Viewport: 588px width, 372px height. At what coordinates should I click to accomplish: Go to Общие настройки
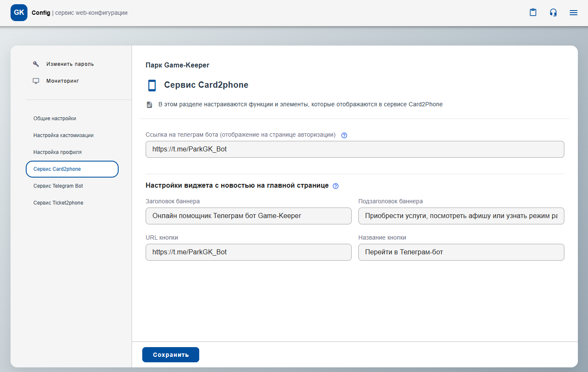55,119
